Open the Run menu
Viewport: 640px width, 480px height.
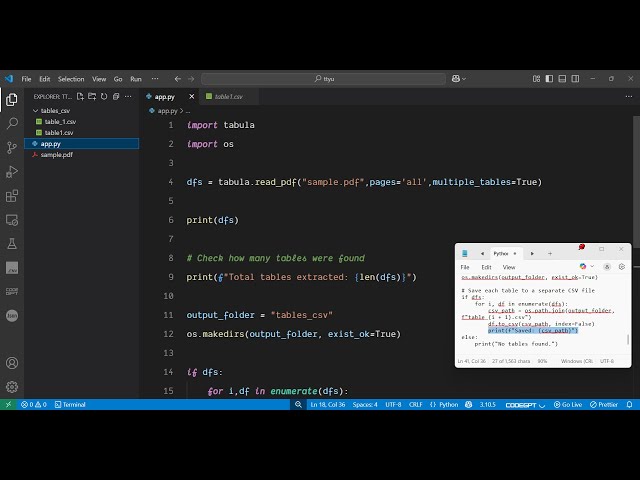[x=136, y=79]
